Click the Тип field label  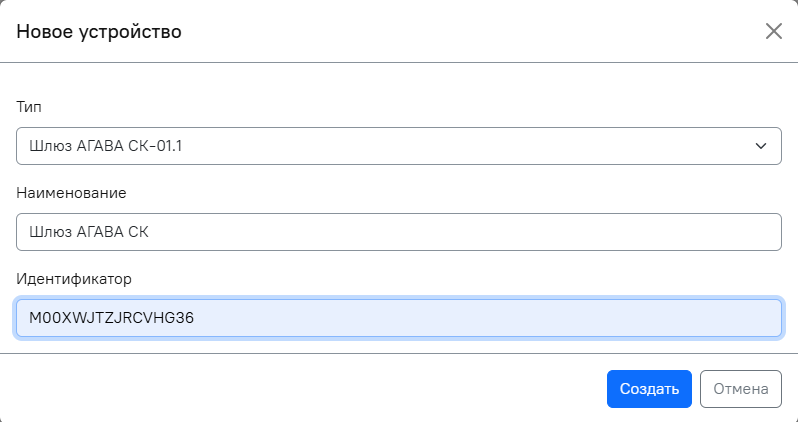[x=29, y=106]
